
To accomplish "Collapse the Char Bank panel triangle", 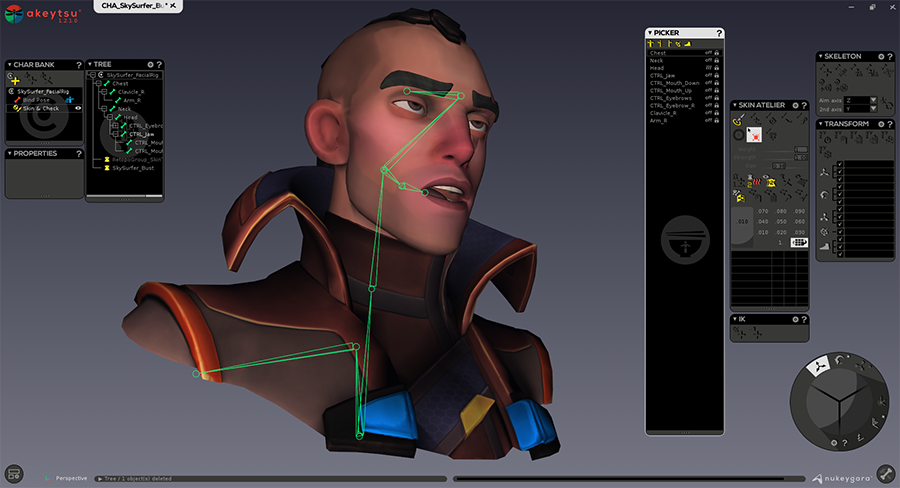I will tap(9, 65).
